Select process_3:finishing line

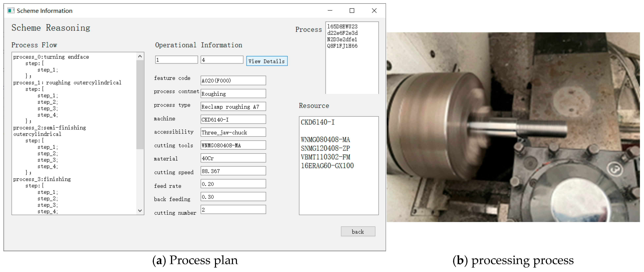(x=42, y=179)
